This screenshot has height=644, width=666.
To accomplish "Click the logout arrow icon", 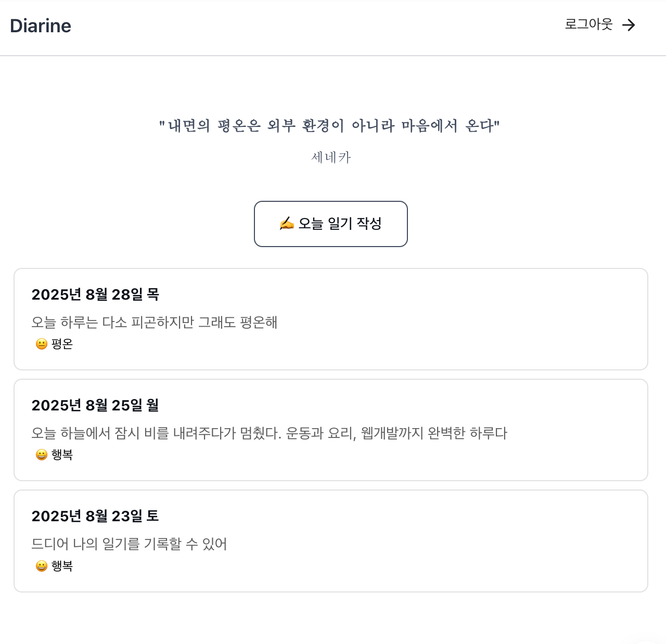I will (629, 25).
